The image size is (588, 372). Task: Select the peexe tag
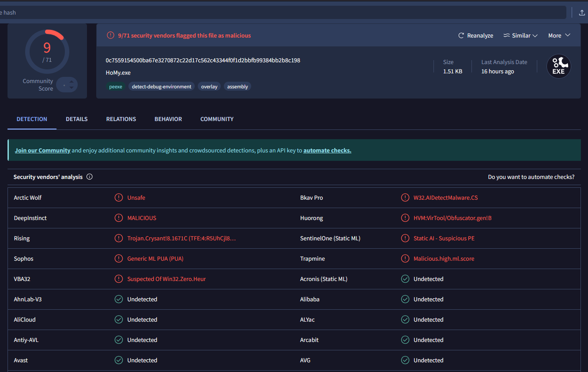pyautogui.click(x=116, y=87)
